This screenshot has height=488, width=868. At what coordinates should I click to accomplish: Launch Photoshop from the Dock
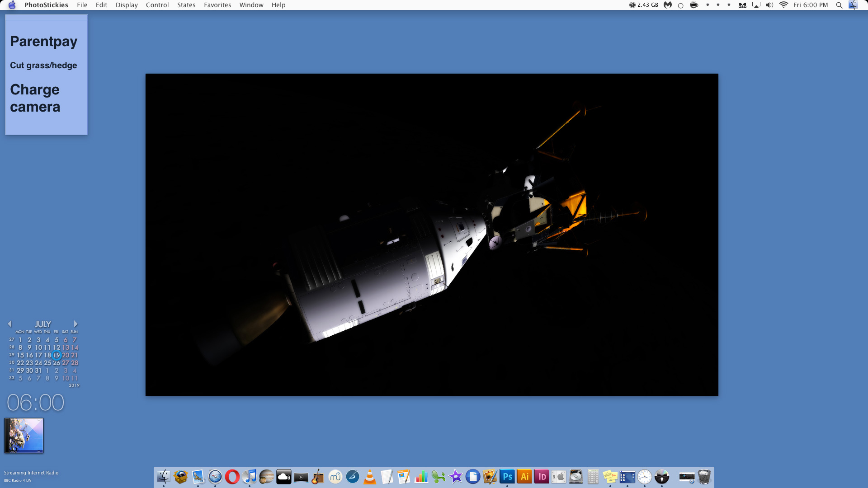[x=507, y=477]
